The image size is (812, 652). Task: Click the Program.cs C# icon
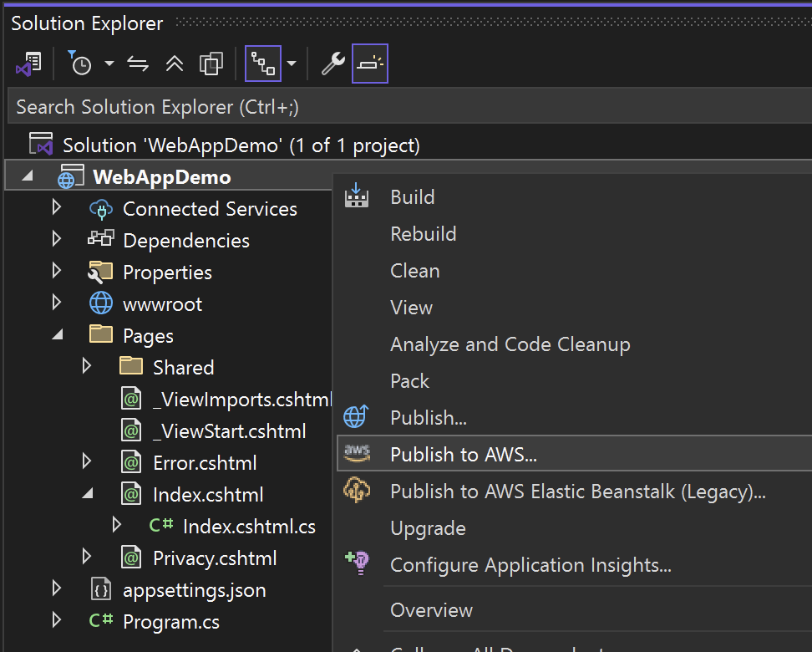coord(101,620)
